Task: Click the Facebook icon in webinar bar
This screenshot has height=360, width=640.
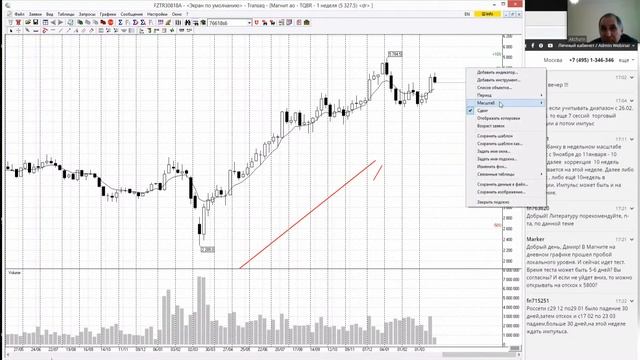Action: tap(533, 46)
